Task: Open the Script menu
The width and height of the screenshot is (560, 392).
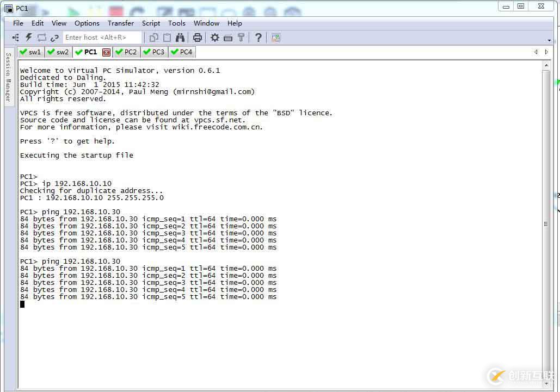Action: [x=151, y=23]
